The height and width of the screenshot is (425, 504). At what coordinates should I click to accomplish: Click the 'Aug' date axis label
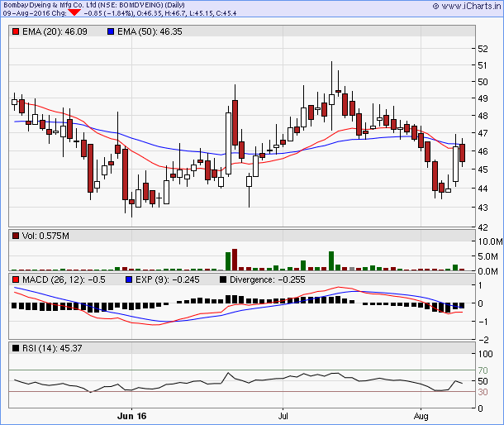click(421, 416)
